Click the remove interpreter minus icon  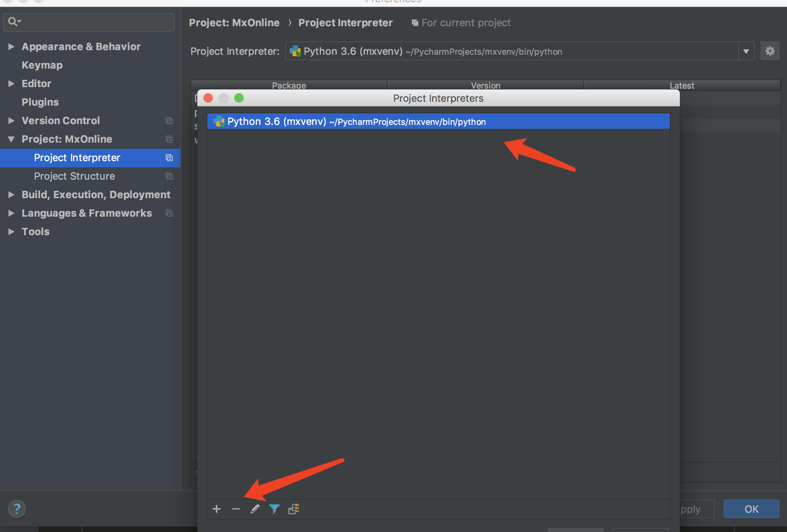coord(234,509)
